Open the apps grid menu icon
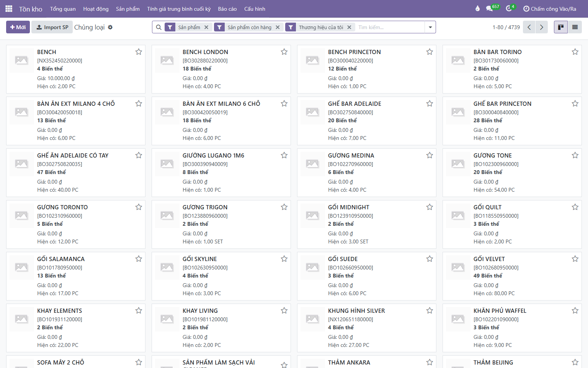This screenshot has width=588, height=368. 9,8
